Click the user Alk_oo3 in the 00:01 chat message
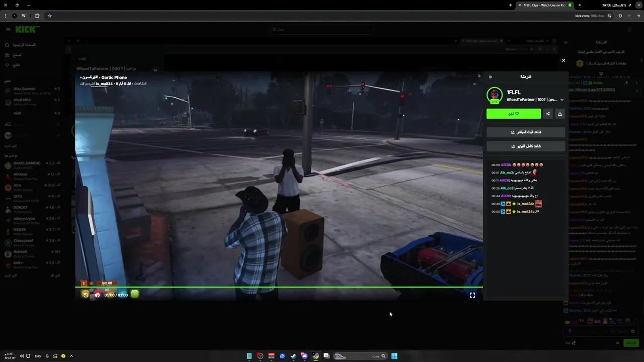Viewport: 644px width, 362px height. pos(507,172)
